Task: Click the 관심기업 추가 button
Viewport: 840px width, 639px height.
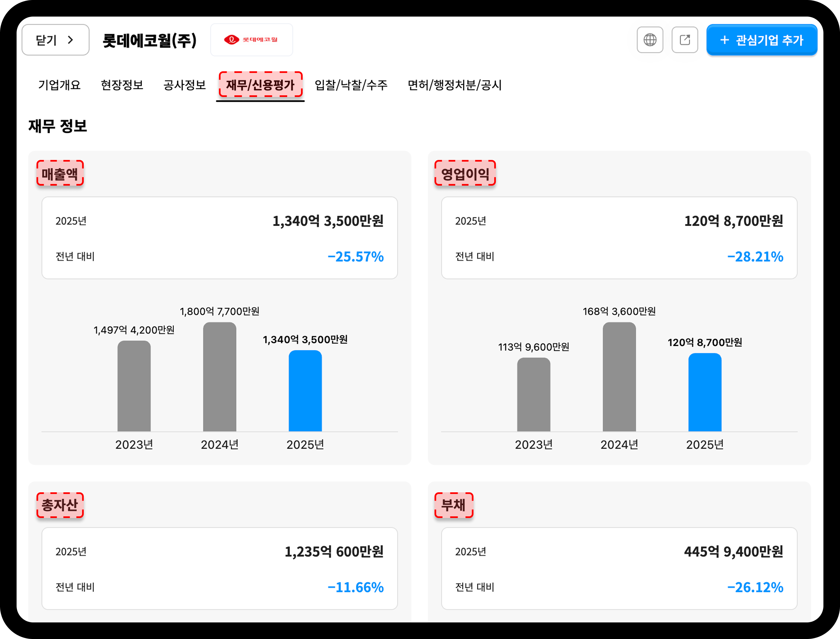Action: coord(762,40)
